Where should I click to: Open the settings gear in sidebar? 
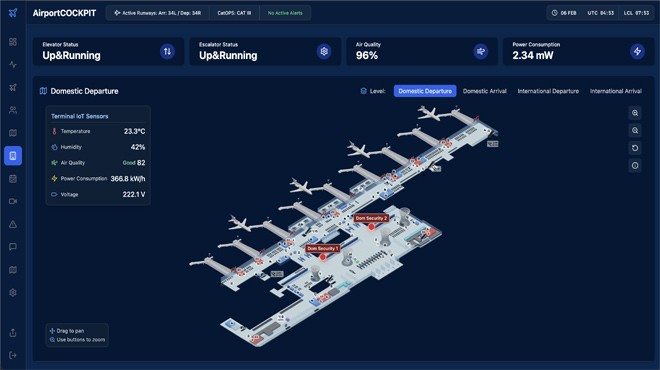click(13, 293)
